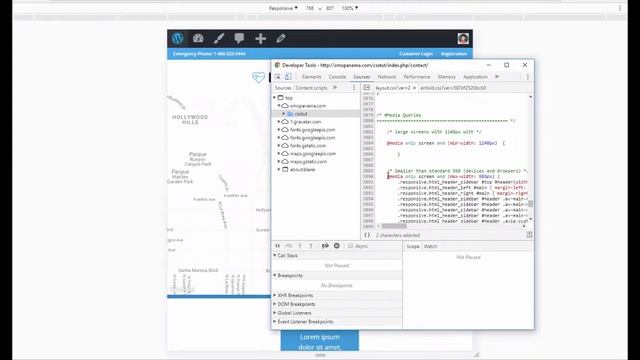640x360 pixels.
Task: Show more DevTools panels chevron after Application
Action: click(497, 77)
